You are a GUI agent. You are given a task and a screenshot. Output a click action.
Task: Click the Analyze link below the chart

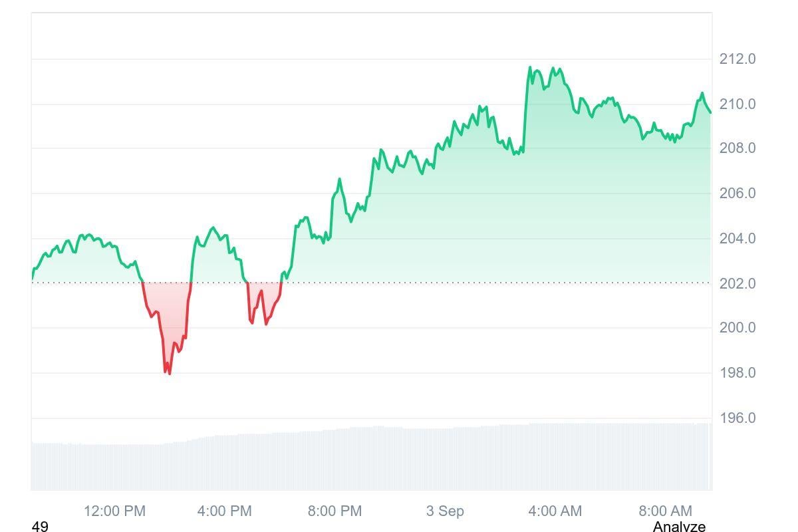[x=678, y=527]
